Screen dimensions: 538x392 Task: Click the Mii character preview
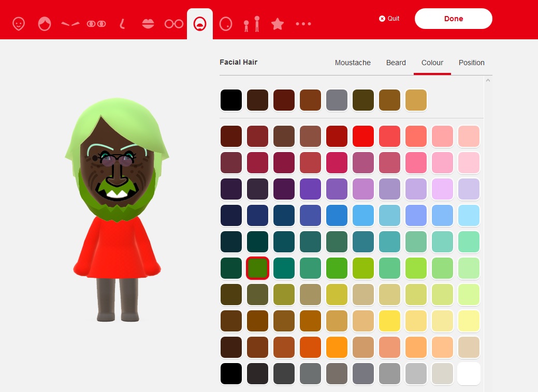tap(117, 210)
